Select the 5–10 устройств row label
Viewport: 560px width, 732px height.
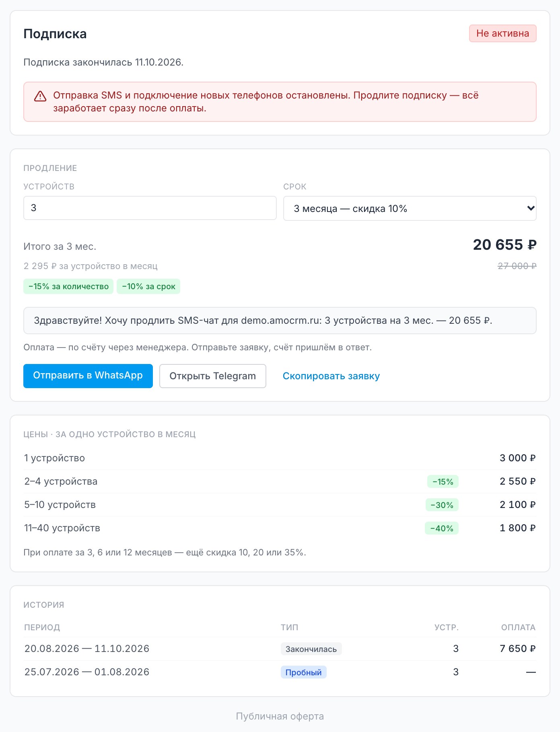[60, 505]
